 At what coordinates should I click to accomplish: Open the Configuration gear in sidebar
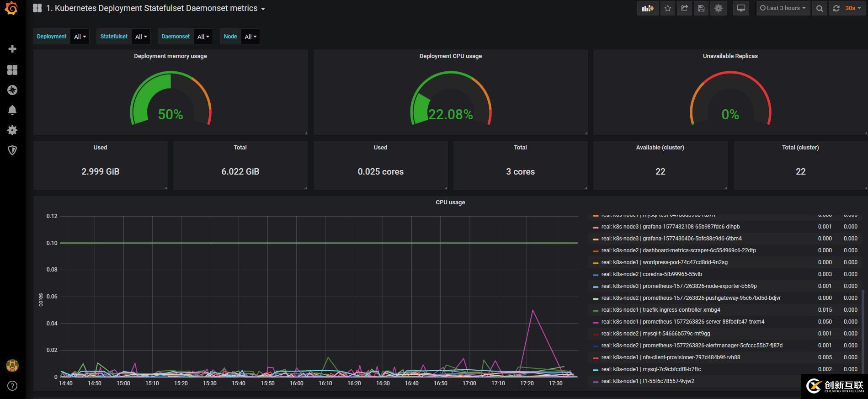click(12, 130)
